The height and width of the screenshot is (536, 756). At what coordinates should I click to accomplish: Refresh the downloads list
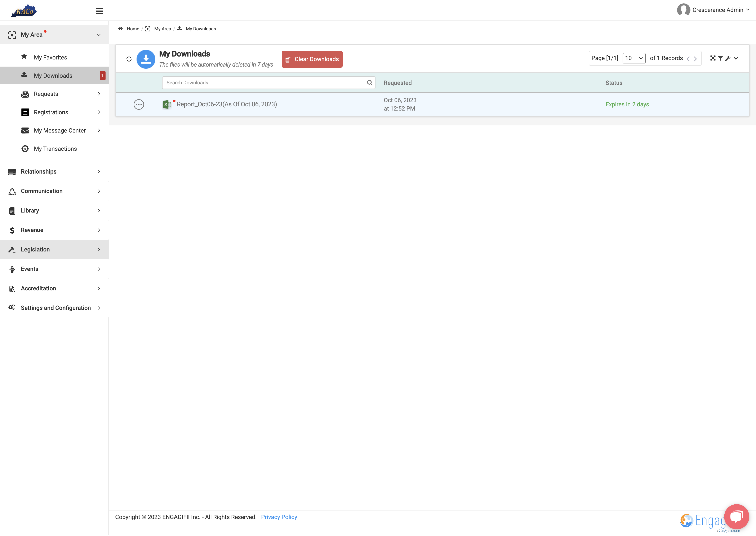[x=129, y=59]
